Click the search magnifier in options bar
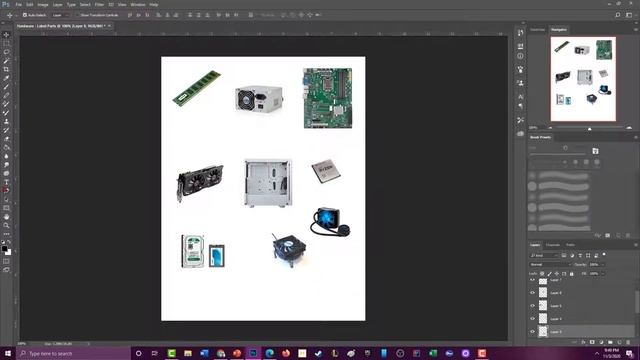 (x=618, y=15)
